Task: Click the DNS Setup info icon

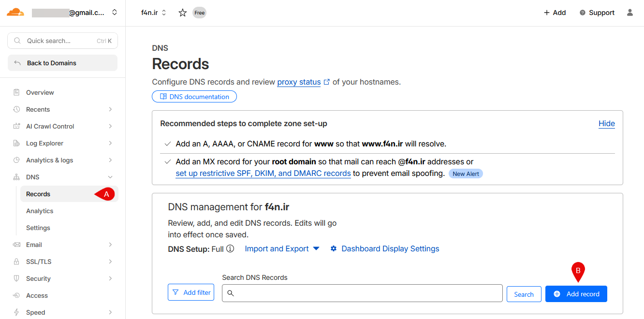Action: coord(230,249)
